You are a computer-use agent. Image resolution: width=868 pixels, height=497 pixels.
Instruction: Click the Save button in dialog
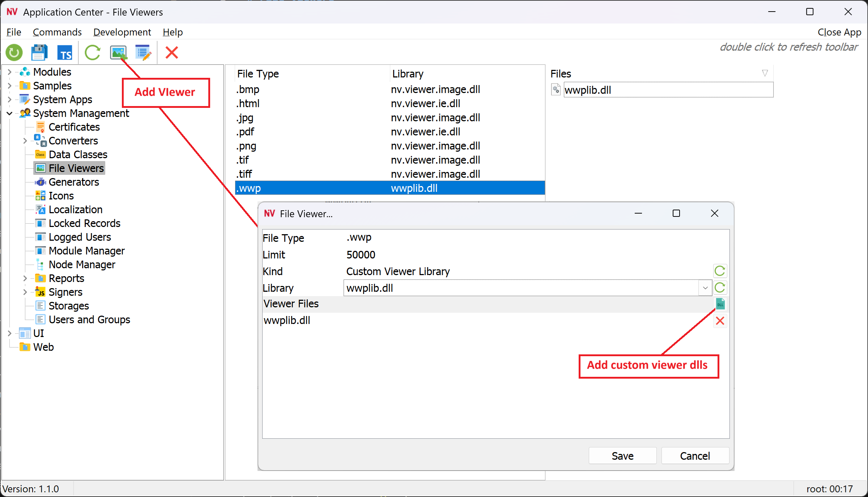tap(622, 456)
